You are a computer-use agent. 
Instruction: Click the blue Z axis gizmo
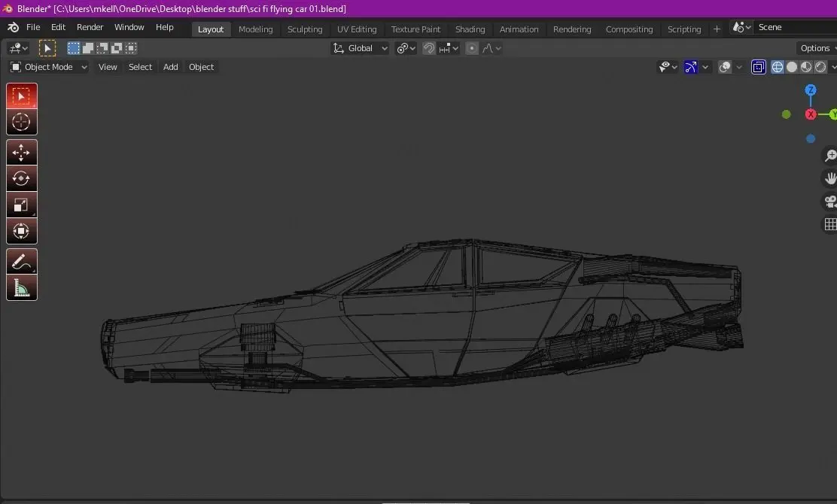pos(811,90)
